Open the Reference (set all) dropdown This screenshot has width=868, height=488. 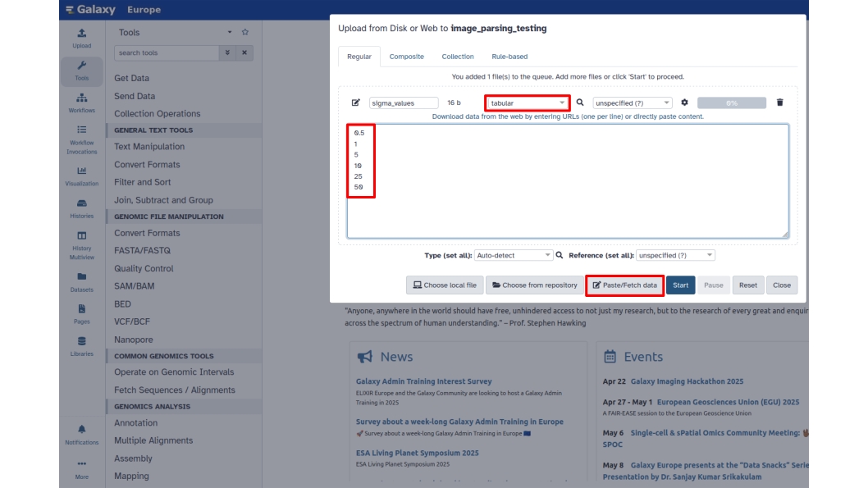(x=675, y=255)
